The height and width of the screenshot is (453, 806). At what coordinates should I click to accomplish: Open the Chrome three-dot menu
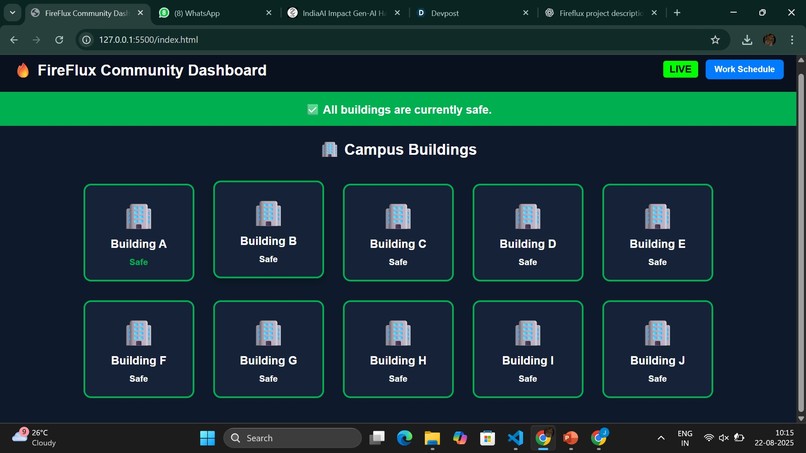[x=792, y=40]
